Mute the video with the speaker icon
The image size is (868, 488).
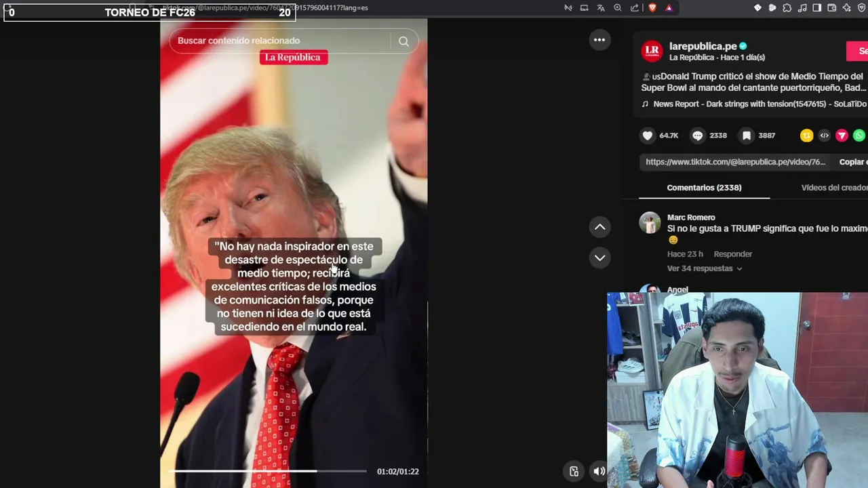599,471
